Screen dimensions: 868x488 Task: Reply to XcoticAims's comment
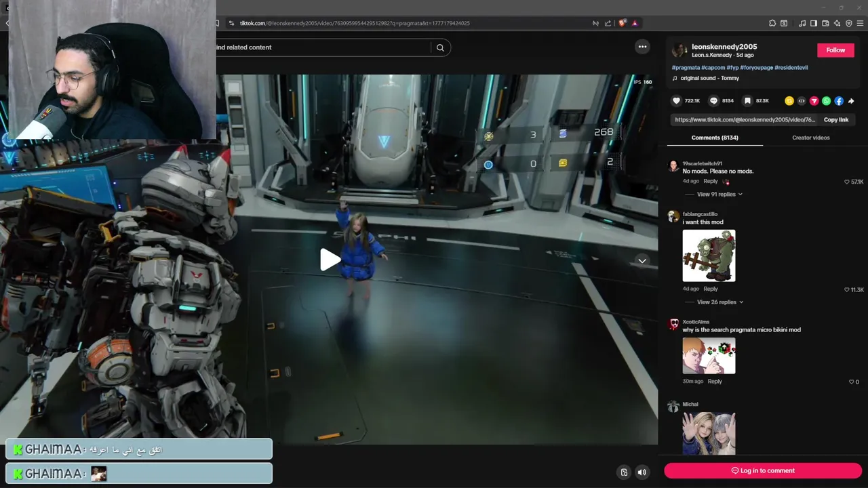click(715, 381)
